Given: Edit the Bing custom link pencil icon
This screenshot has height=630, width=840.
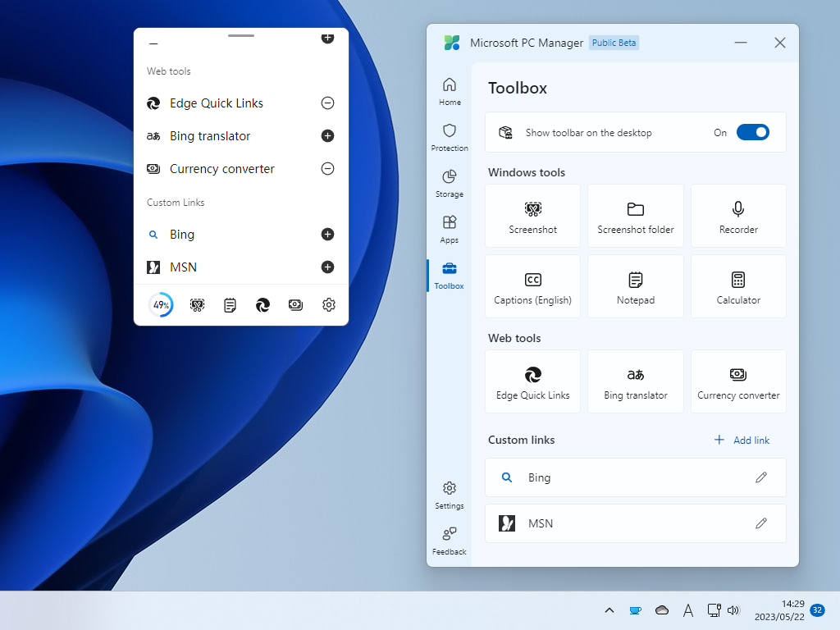Looking at the screenshot, I should 760,477.
